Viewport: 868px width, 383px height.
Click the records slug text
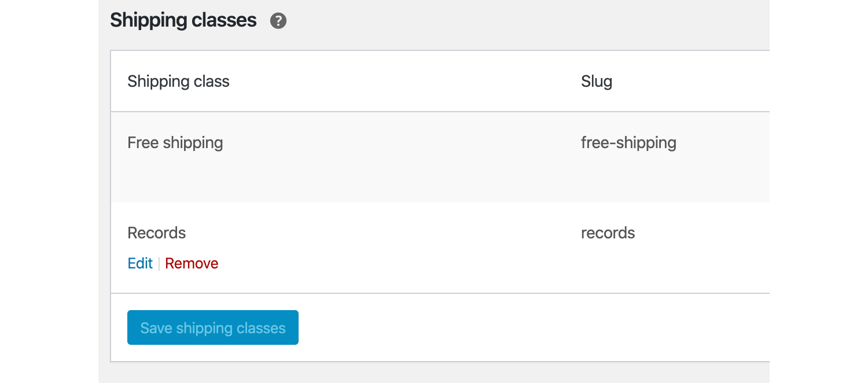[x=608, y=233]
